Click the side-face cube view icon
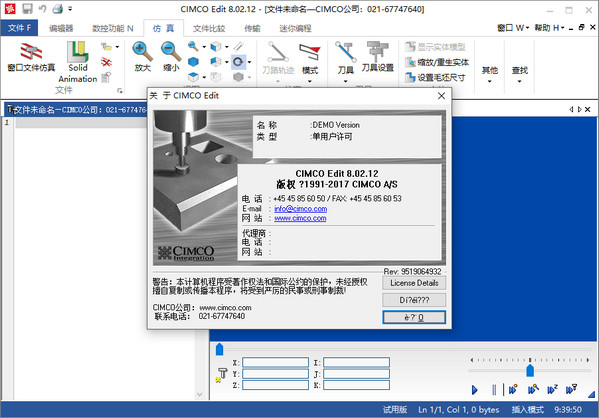 click(216, 62)
